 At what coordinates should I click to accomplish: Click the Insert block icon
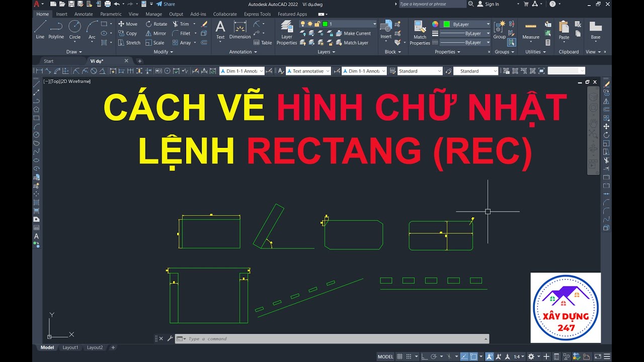(386, 30)
